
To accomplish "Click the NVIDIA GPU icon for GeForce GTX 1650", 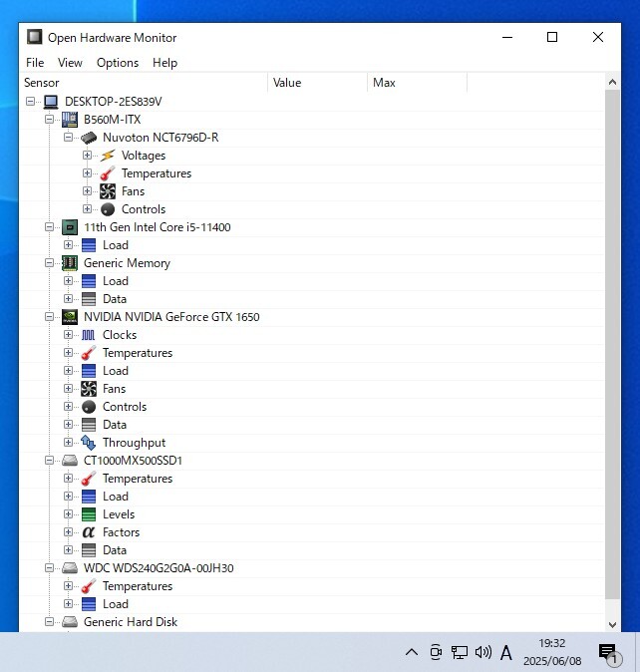I will click(70, 317).
